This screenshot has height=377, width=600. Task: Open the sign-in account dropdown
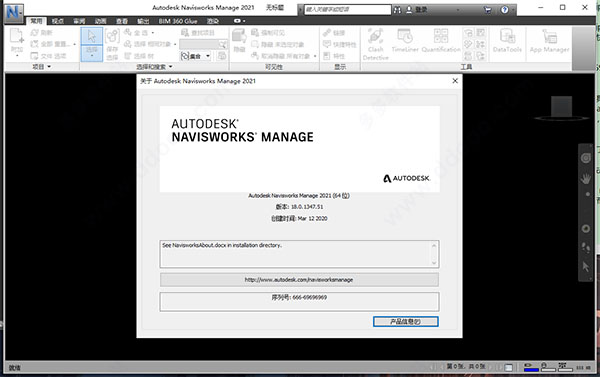pos(458,10)
